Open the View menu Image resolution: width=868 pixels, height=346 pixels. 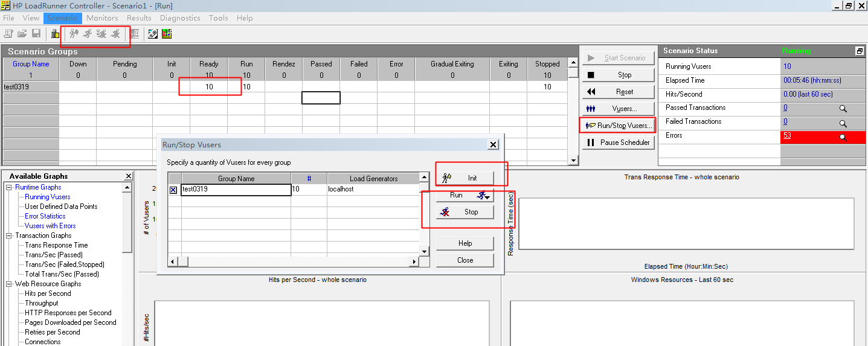pos(31,18)
